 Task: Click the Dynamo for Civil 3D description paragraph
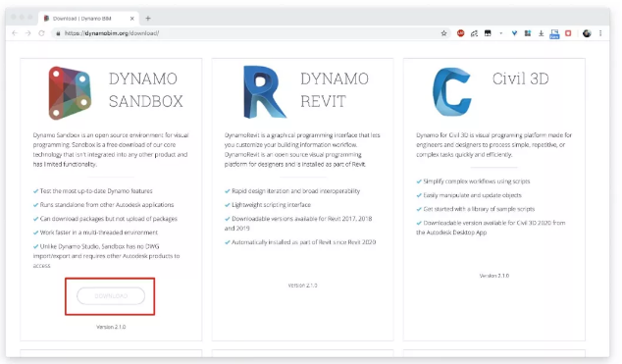pos(493,145)
